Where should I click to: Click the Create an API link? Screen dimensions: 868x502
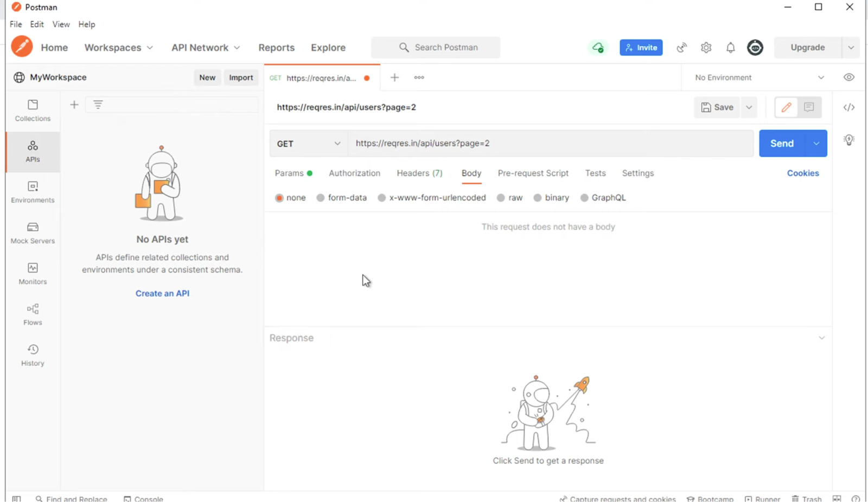click(x=162, y=293)
